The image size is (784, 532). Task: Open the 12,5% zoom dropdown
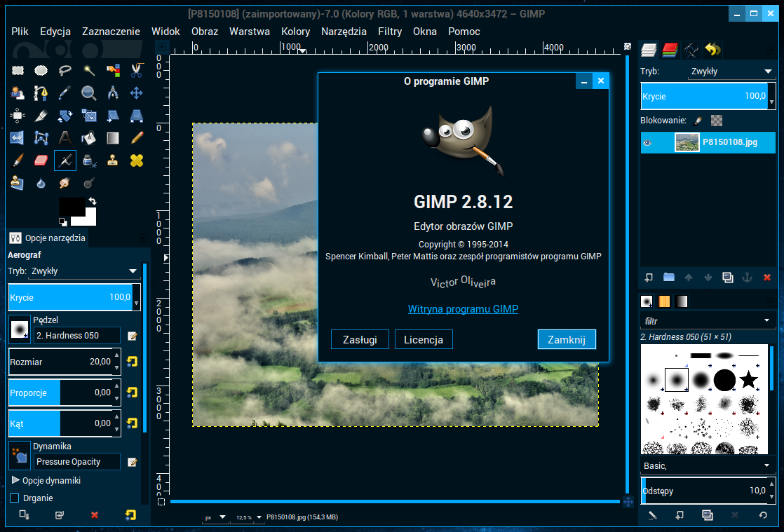[248, 517]
